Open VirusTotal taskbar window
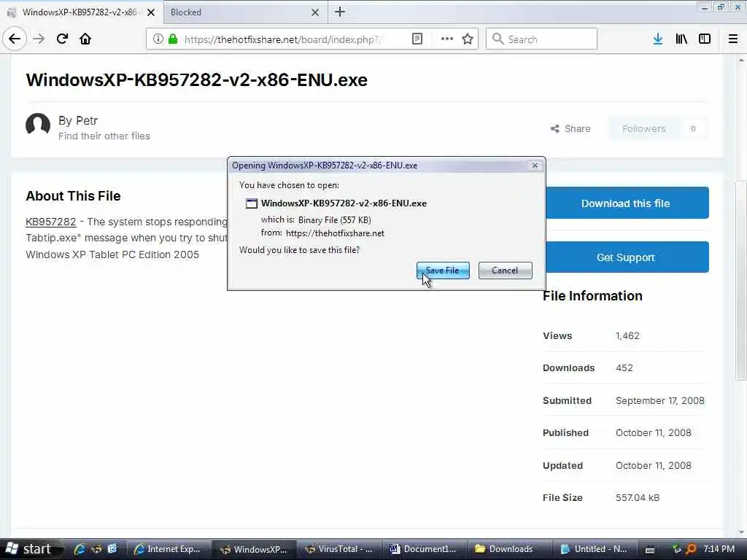The height and width of the screenshot is (560, 747). pyautogui.click(x=340, y=549)
